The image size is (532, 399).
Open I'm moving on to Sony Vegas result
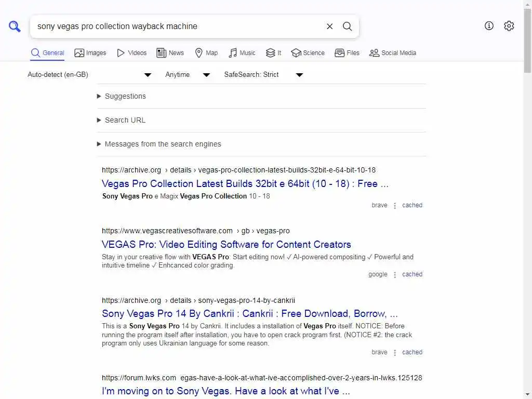pyautogui.click(x=225, y=391)
